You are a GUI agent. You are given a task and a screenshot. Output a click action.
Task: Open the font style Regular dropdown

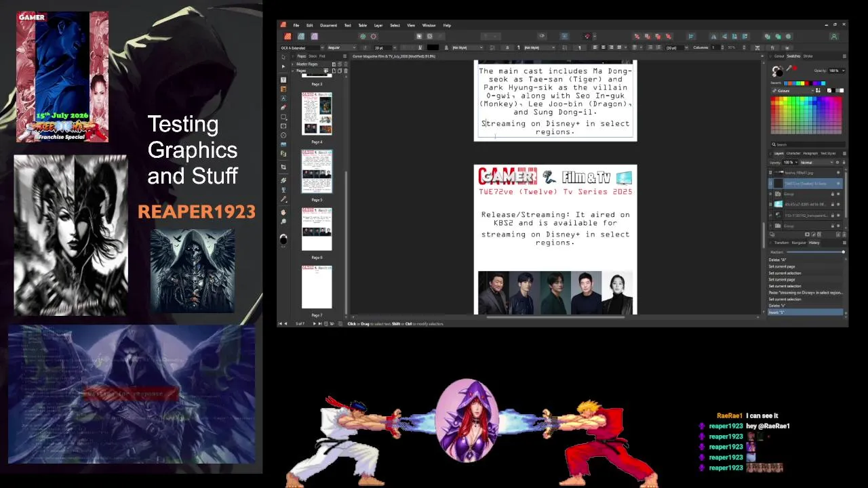coord(341,47)
